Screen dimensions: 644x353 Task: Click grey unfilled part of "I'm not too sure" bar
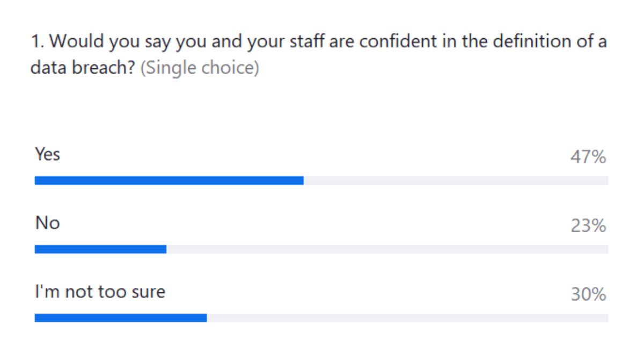coord(407,318)
